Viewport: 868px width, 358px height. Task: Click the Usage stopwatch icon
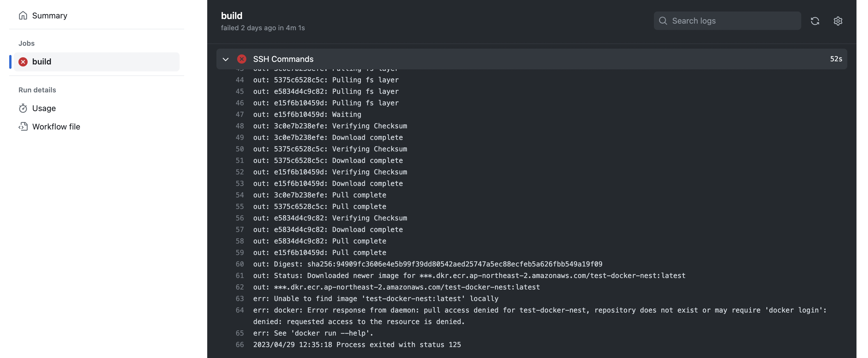pos(23,108)
